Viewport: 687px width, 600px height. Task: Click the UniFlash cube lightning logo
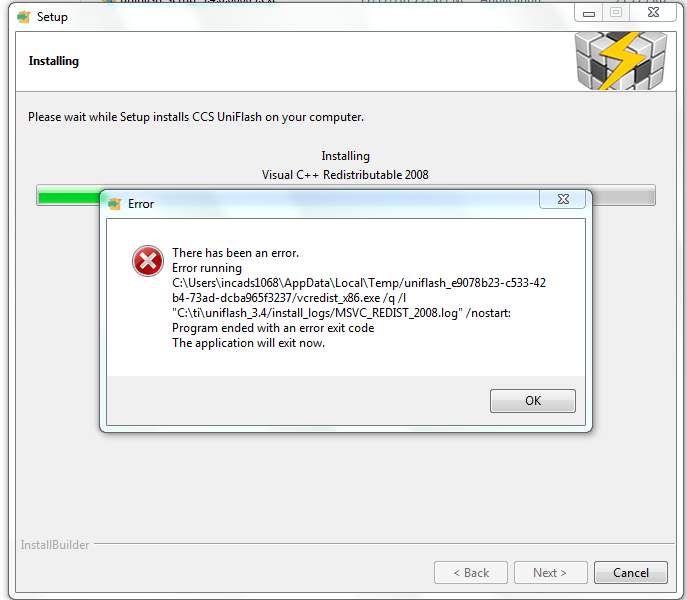pyautogui.click(x=621, y=60)
